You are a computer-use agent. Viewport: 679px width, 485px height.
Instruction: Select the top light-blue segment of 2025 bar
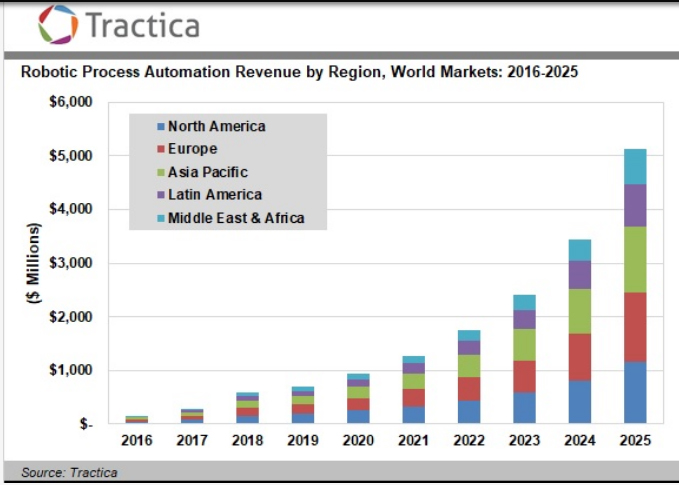coord(635,166)
